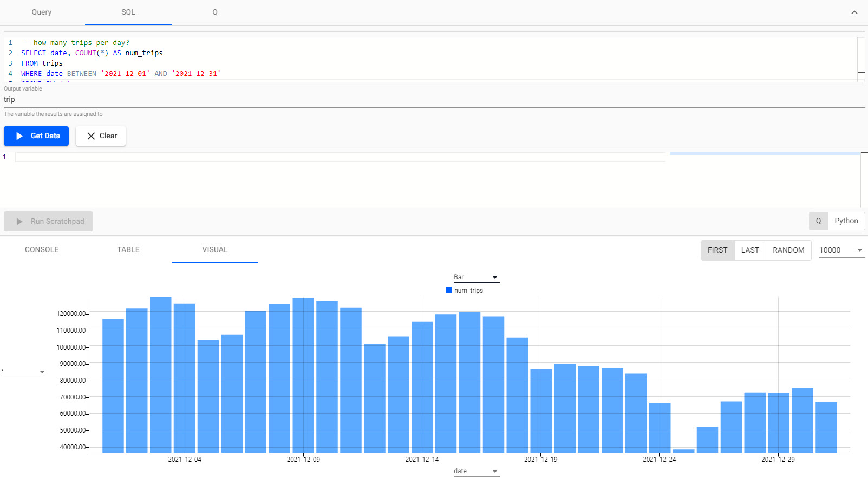Click the play icon in Get Data
The width and height of the screenshot is (868, 477).
[19, 136]
